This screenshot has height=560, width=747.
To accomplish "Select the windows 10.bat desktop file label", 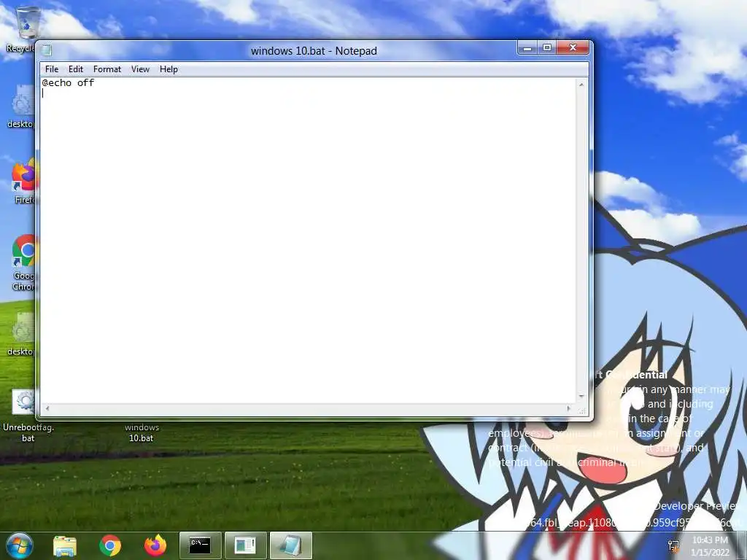I will (x=142, y=432).
